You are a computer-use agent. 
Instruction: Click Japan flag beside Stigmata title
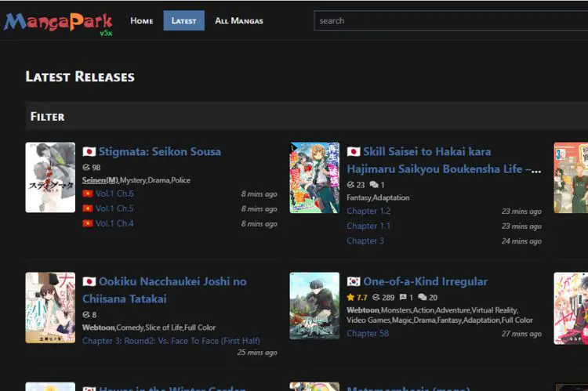tap(89, 151)
